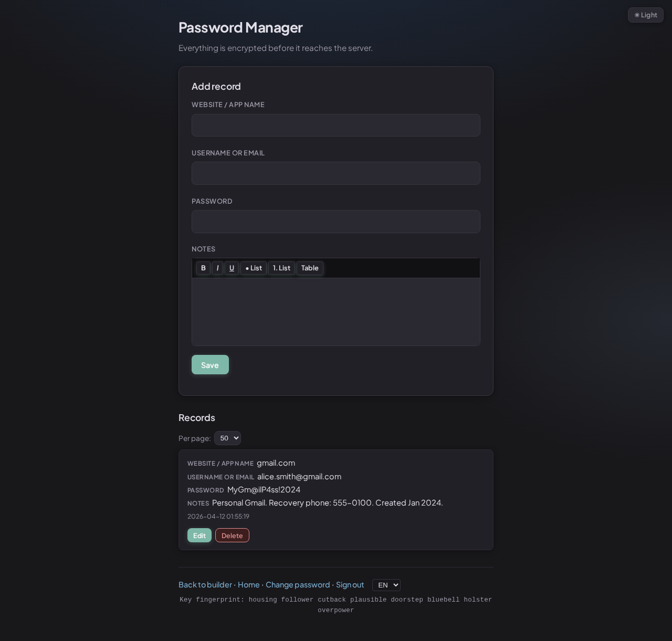Click inside the Notes text area
672x641 pixels.
click(x=336, y=312)
